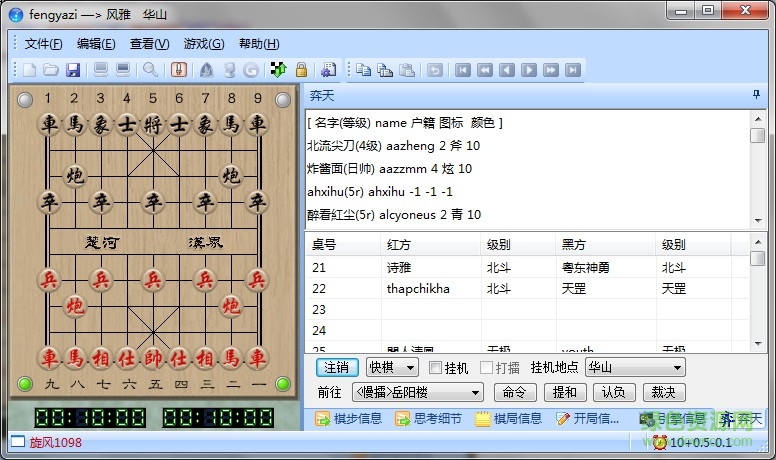Click the pin icon of 弈天 panel
This screenshot has height=460, width=776.
pos(756,94)
